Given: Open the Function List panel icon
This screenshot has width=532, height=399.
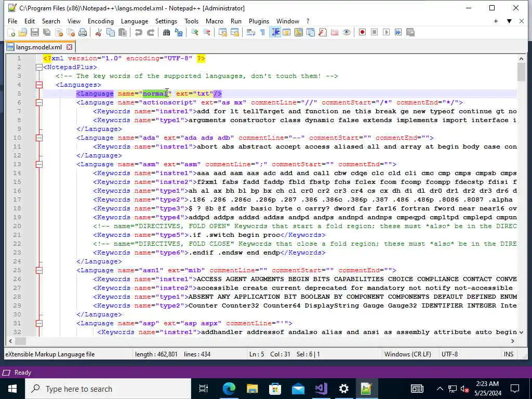Looking at the screenshot, I should pos(322,32).
